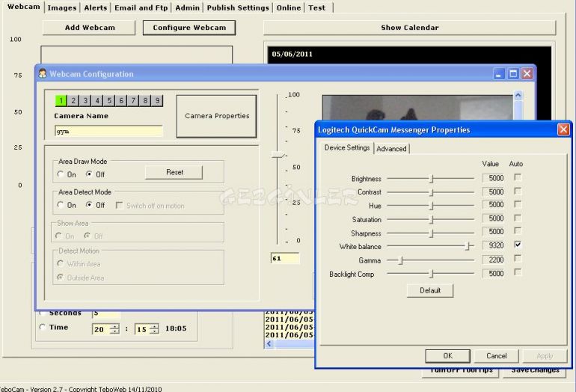Click the motion level value field showing 61
Viewport: 576px width, 392px height.
(285, 259)
